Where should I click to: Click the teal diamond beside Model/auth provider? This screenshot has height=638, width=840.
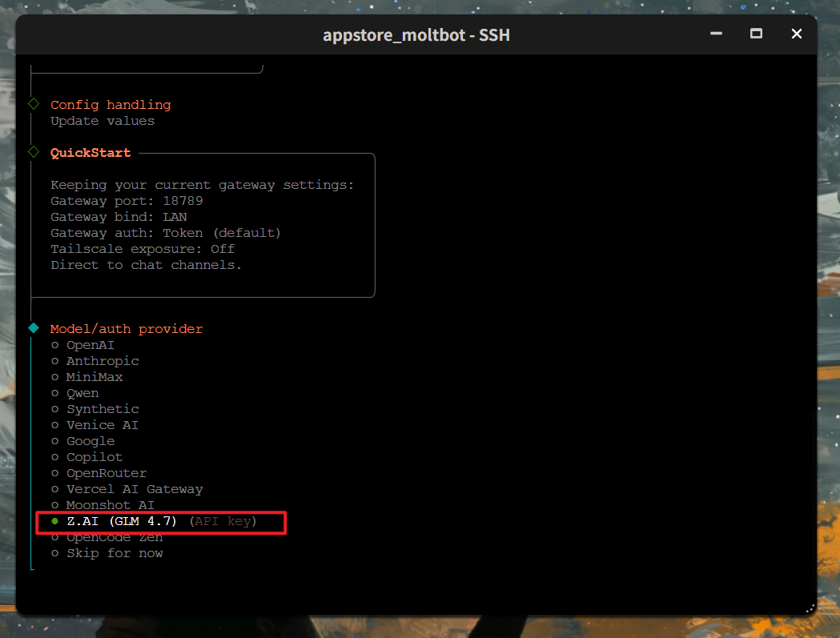(34, 328)
